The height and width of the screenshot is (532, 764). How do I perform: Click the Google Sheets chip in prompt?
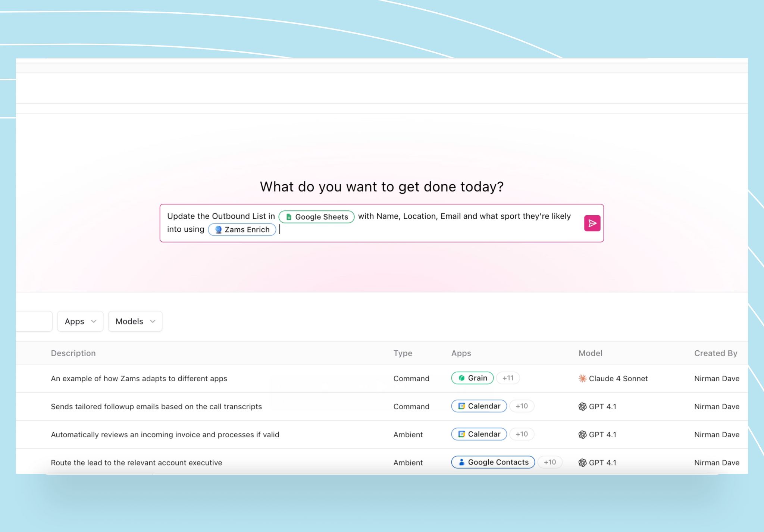pos(316,217)
